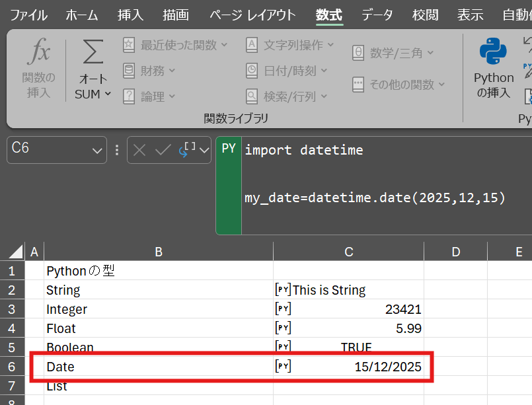Confirm formula entry with the checkmark icon

coord(163,150)
